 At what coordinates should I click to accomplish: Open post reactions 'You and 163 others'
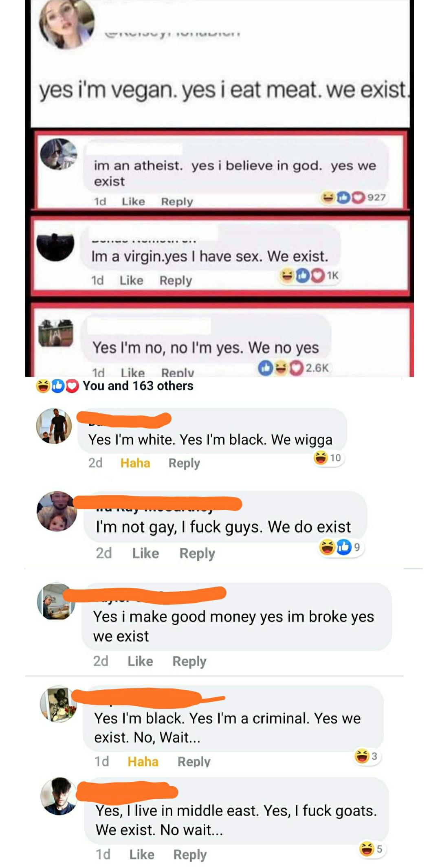(114, 386)
